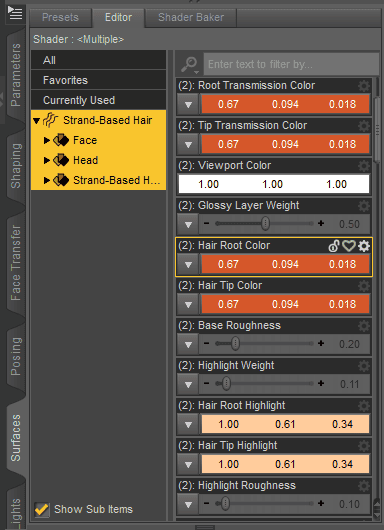
Task: Switch to the Presets tab
Action: click(x=60, y=17)
